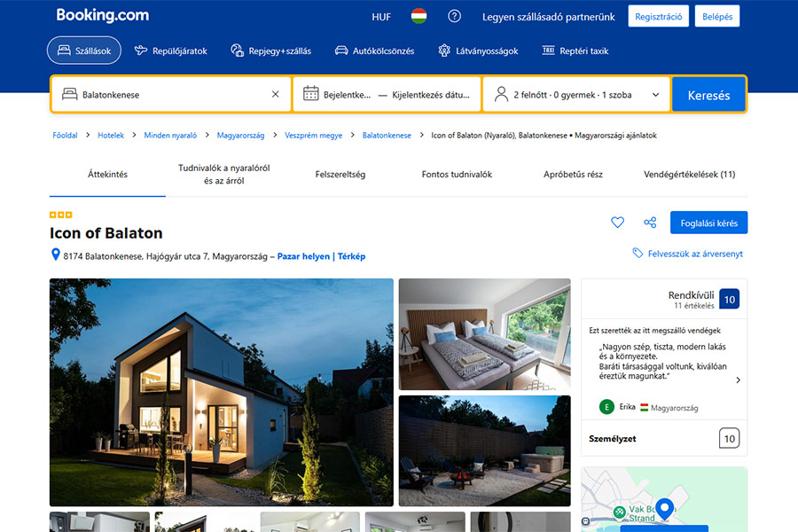The width and height of the screenshot is (798, 532).
Task: Follow the Veszprém megye breadcrumb link
Action: [313, 136]
